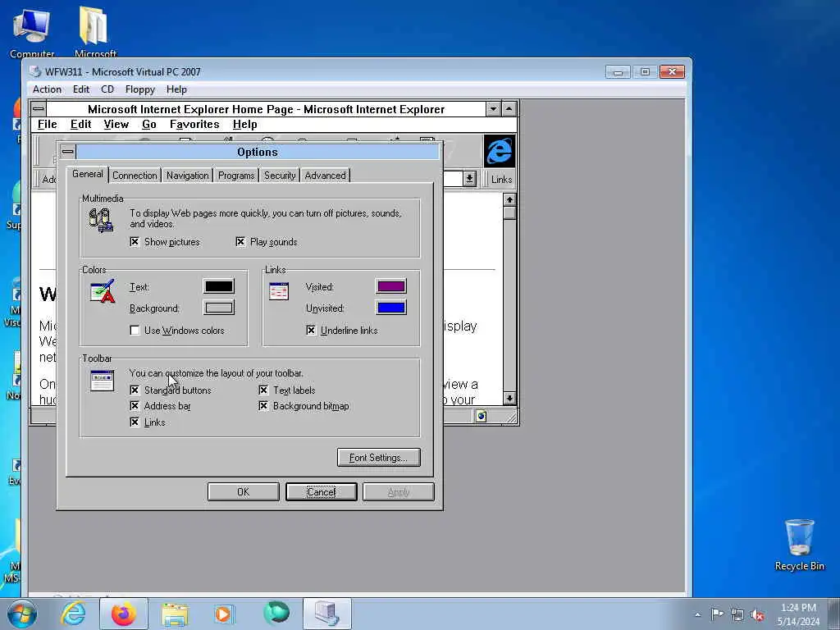The width and height of the screenshot is (840, 630).
Task: Toggle the Links toolbar checkbox
Action: pyautogui.click(x=135, y=422)
